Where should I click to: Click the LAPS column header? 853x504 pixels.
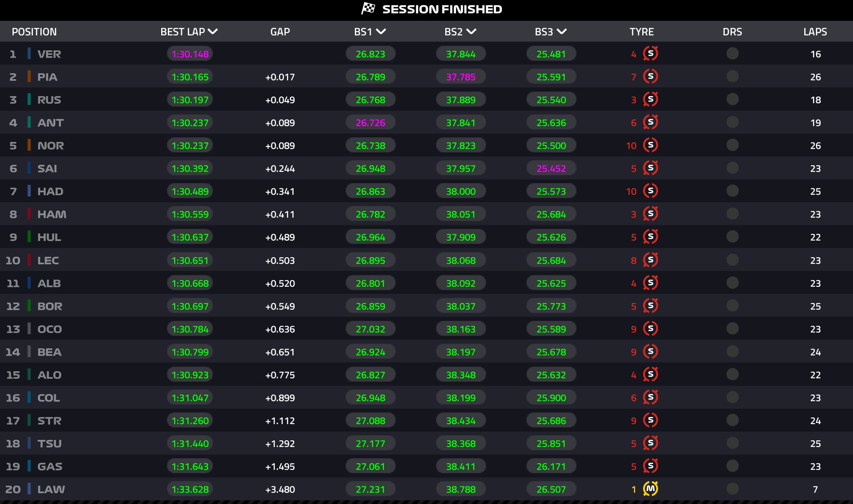[x=815, y=32]
